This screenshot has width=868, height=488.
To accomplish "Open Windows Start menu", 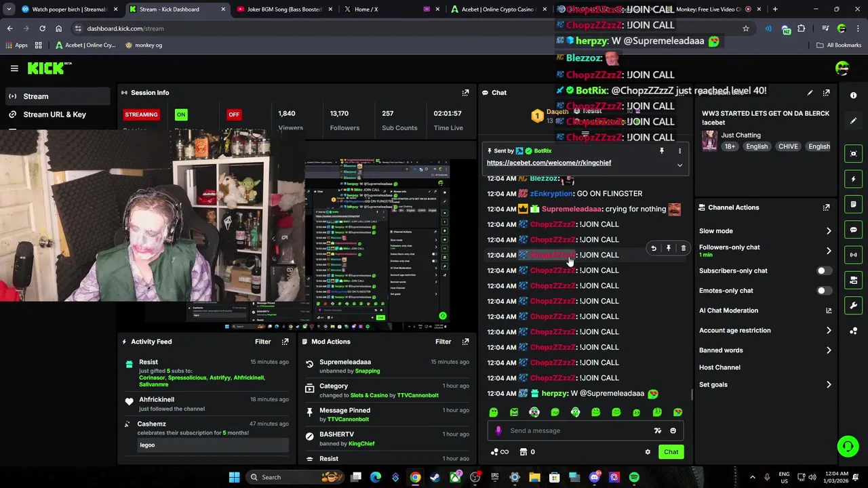I will click(x=234, y=477).
